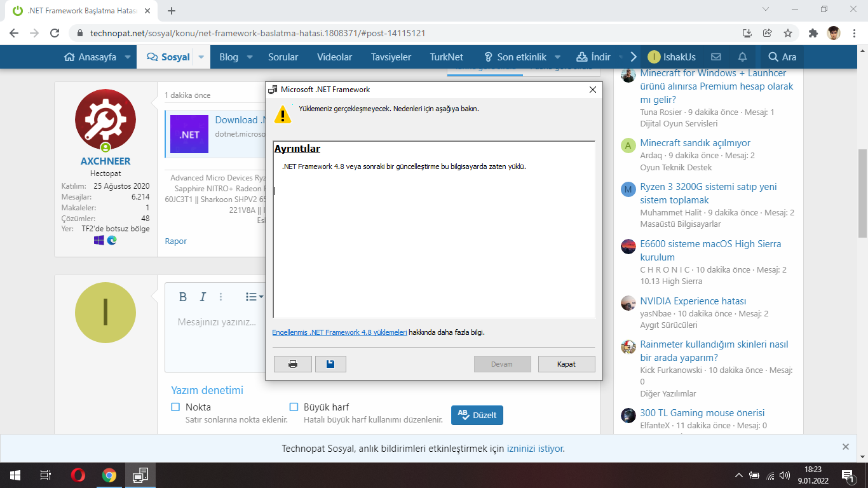Enable the Büyük harf checkbox
The image size is (868, 488).
click(x=294, y=407)
